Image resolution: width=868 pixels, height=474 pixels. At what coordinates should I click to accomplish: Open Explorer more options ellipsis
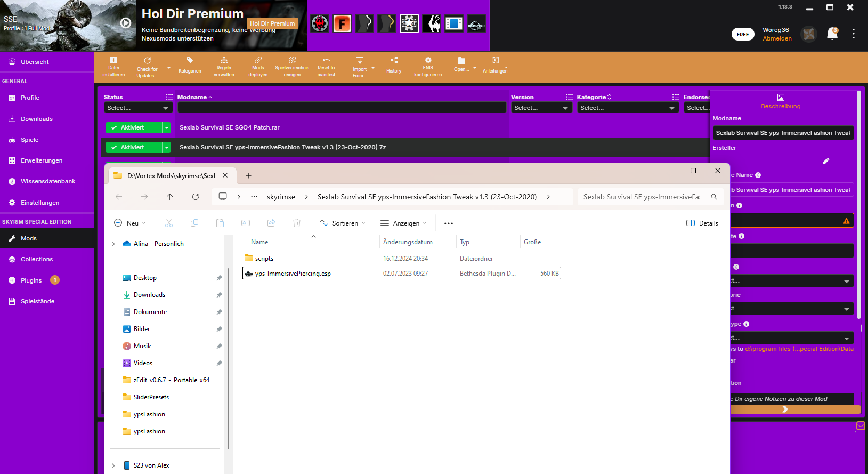coord(449,223)
